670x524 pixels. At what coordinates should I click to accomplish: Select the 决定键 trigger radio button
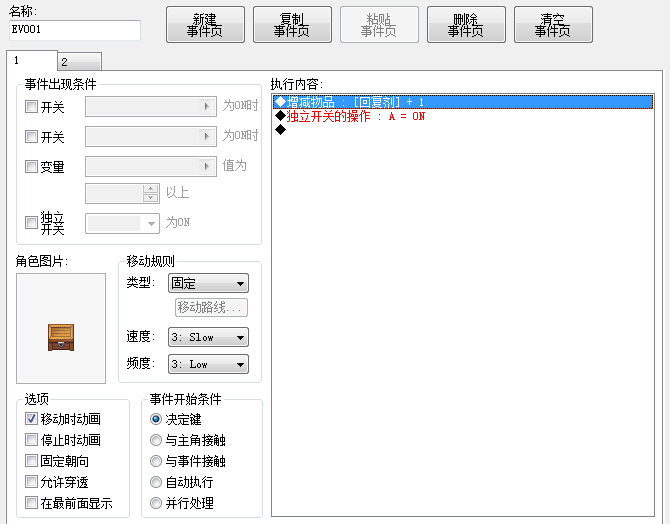pyautogui.click(x=156, y=419)
